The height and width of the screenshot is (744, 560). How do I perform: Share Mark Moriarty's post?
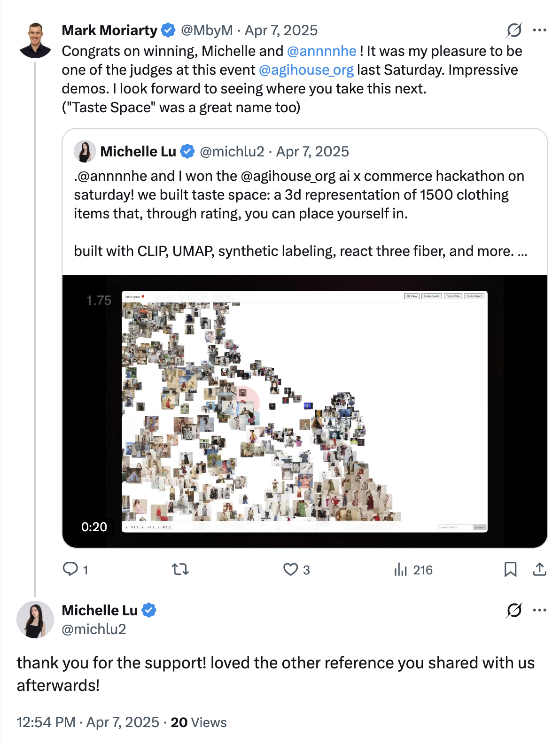click(x=539, y=569)
